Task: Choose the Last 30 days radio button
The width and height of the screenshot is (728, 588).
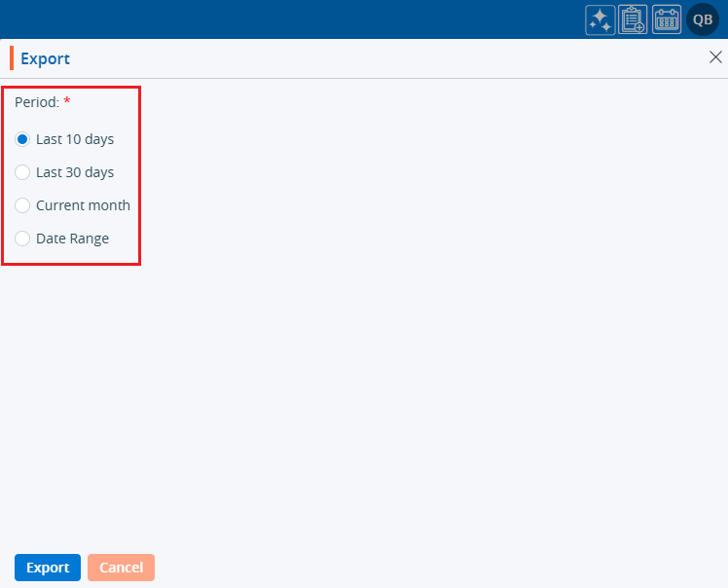Action: coord(22,172)
